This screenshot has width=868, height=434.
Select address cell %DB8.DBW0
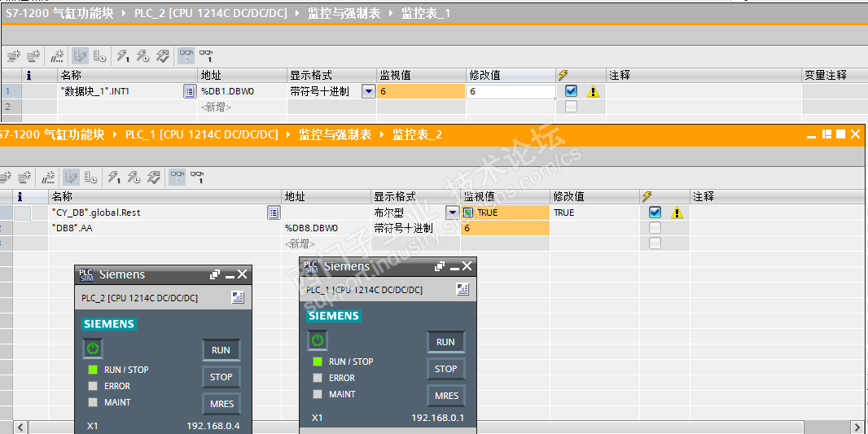(x=327, y=228)
